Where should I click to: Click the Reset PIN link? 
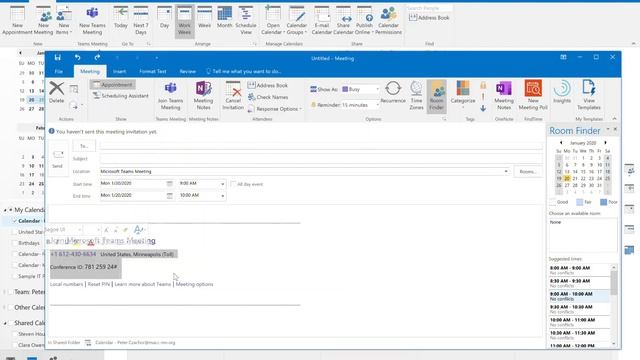[x=99, y=284]
